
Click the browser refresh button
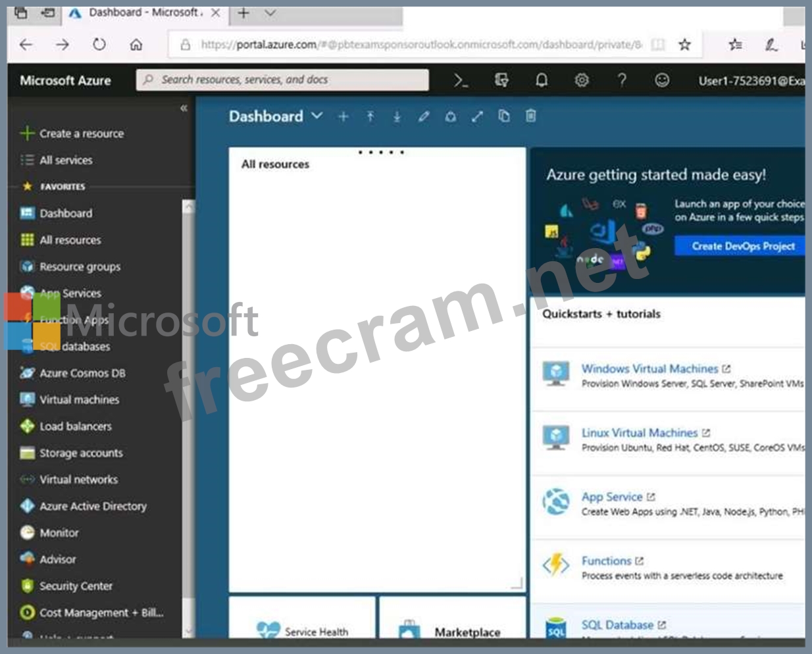tap(99, 44)
